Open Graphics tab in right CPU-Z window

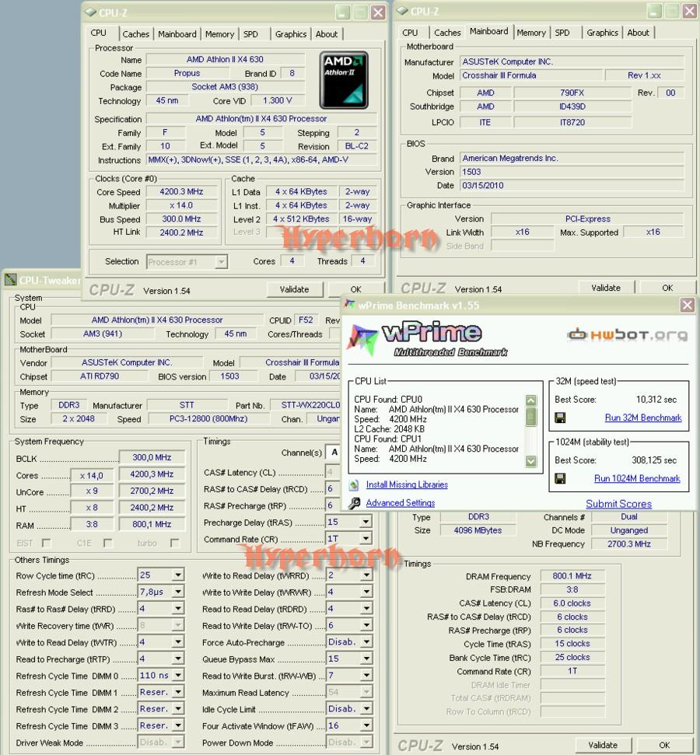[602, 33]
